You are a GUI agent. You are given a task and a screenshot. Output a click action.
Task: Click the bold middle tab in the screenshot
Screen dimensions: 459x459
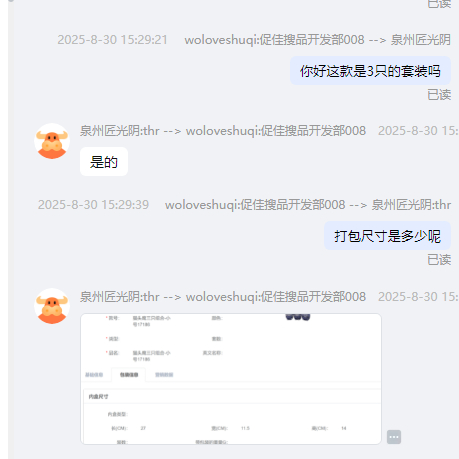point(129,375)
